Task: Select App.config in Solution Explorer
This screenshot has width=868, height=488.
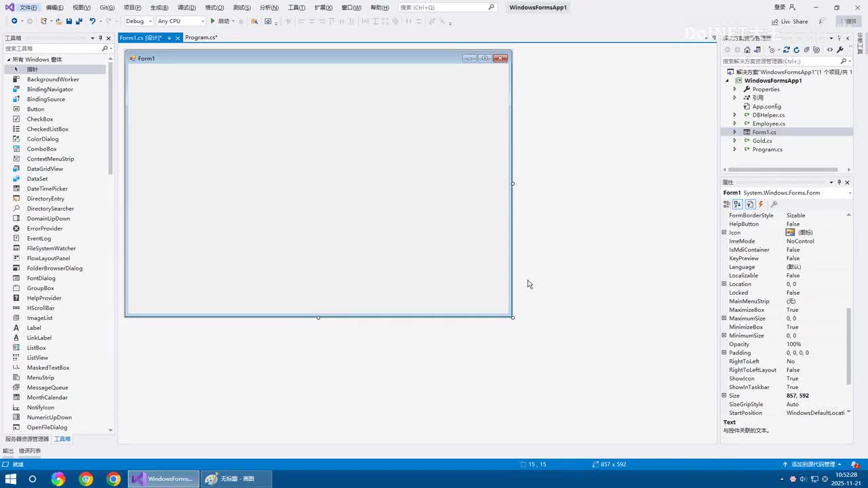Action: click(766, 106)
